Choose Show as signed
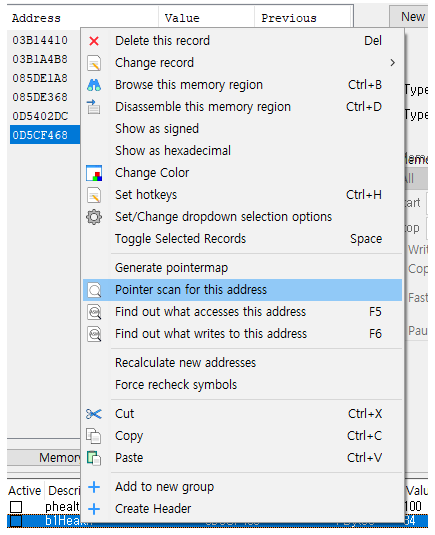The height and width of the screenshot is (535, 435). pos(243,129)
